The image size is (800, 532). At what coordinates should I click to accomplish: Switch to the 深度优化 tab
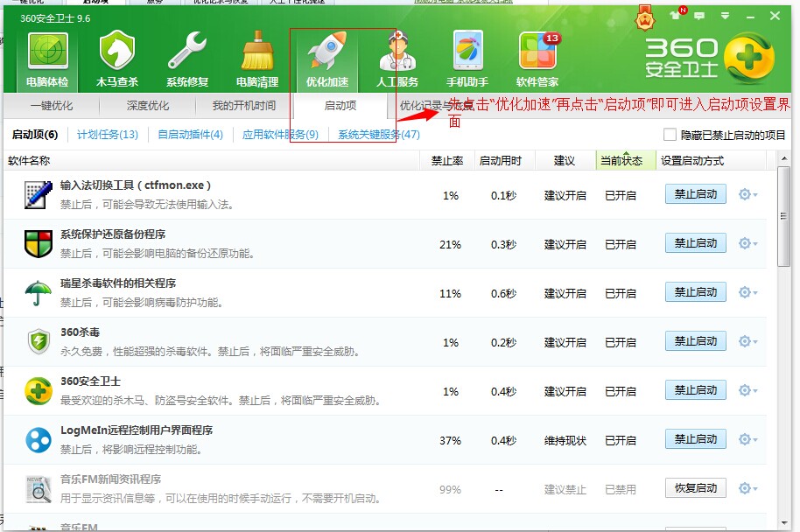pyautogui.click(x=147, y=106)
